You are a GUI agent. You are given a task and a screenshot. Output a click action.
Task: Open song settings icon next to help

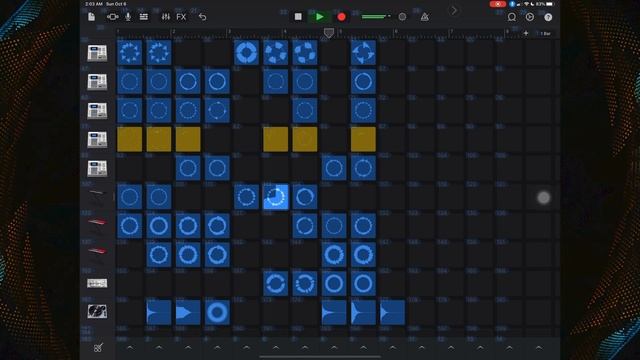(529, 17)
